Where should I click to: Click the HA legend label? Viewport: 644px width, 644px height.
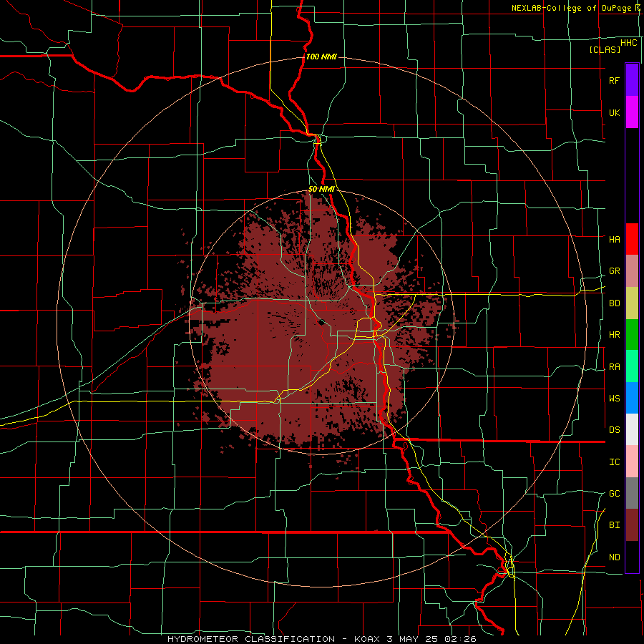(x=614, y=239)
